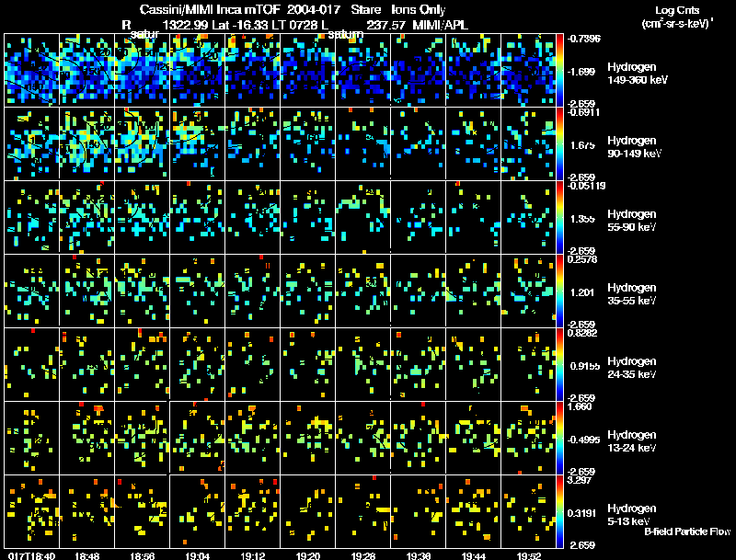Screen dimensions: 736x560
Task: Open the 35-55 keV image at 19:12
Action: pos(252,291)
